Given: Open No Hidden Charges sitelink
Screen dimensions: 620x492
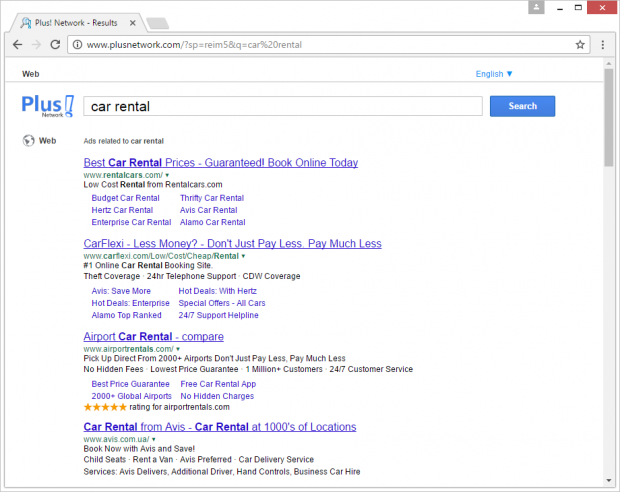Looking at the screenshot, I should pos(217,396).
